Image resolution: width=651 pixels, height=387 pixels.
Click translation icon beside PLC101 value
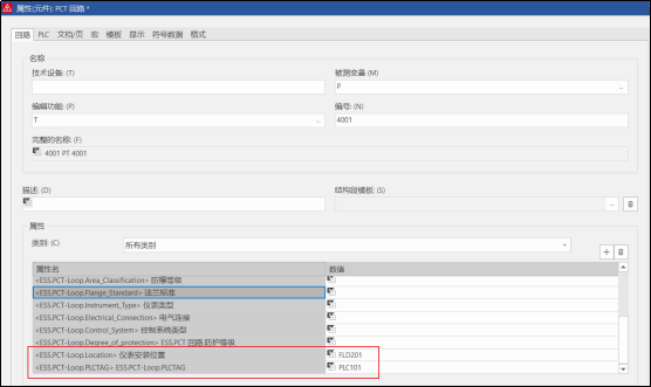coord(331,366)
